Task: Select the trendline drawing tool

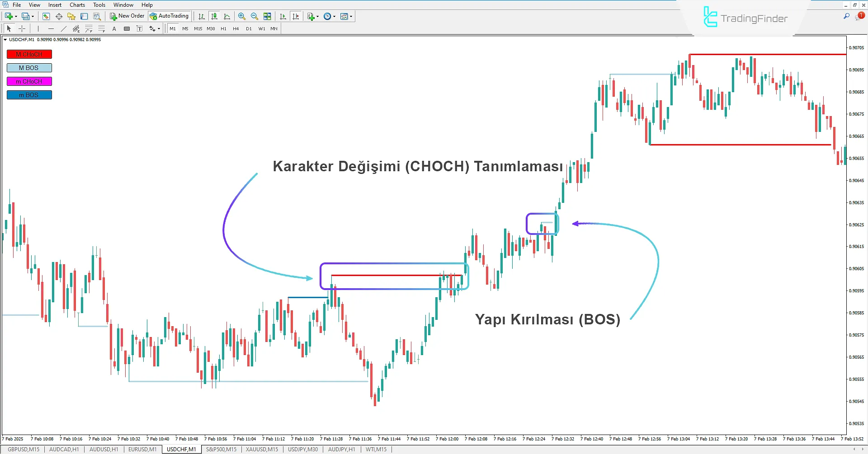Action: 63,28
